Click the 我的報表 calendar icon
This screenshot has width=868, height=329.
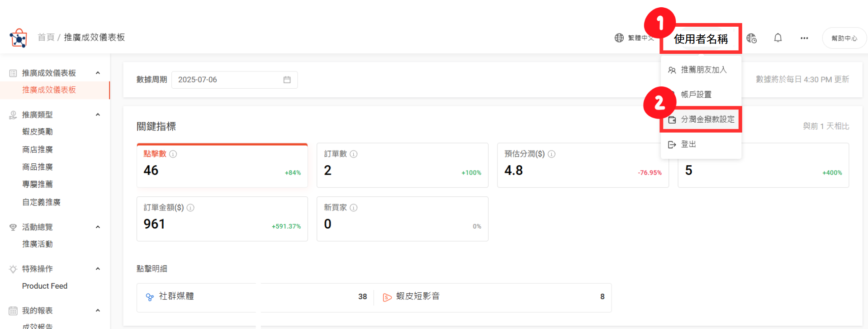click(13, 311)
